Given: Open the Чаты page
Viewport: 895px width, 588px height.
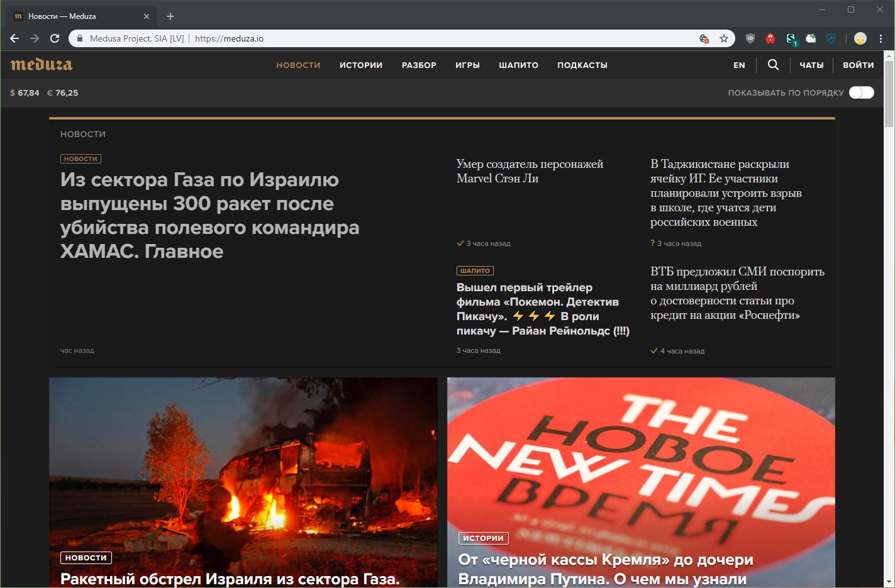Looking at the screenshot, I should coord(811,65).
